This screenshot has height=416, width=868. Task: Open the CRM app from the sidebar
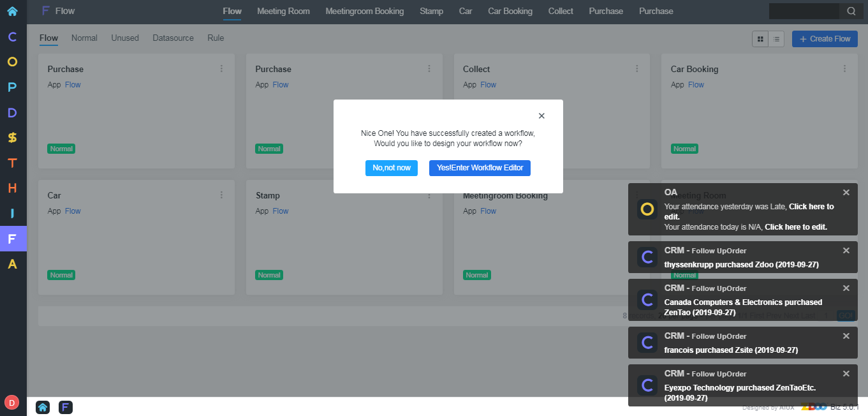[x=12, y=36]
